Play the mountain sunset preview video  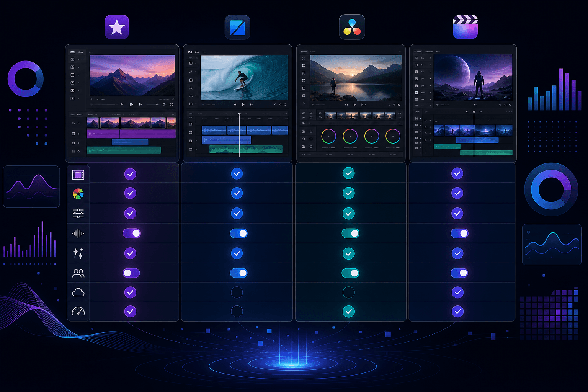point(131,104)
